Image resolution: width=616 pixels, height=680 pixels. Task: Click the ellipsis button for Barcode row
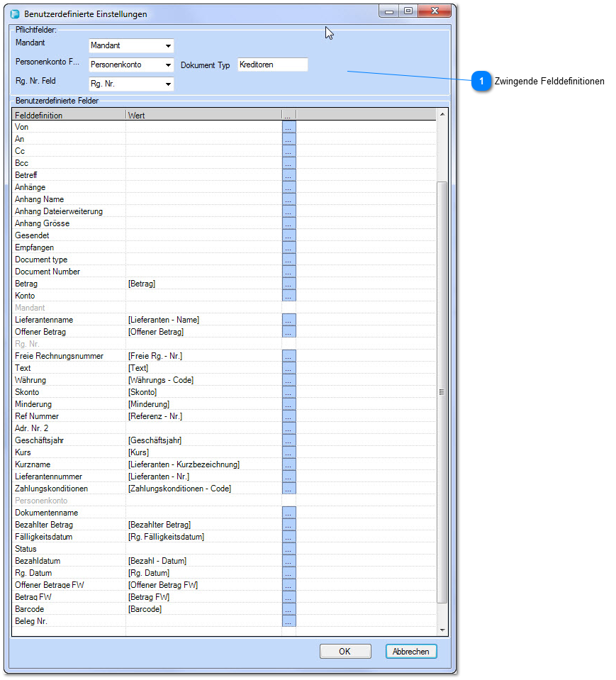click(289, 609)
